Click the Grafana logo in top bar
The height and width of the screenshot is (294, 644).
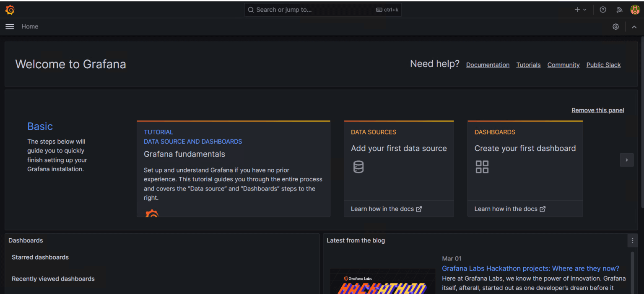point(10,10)
